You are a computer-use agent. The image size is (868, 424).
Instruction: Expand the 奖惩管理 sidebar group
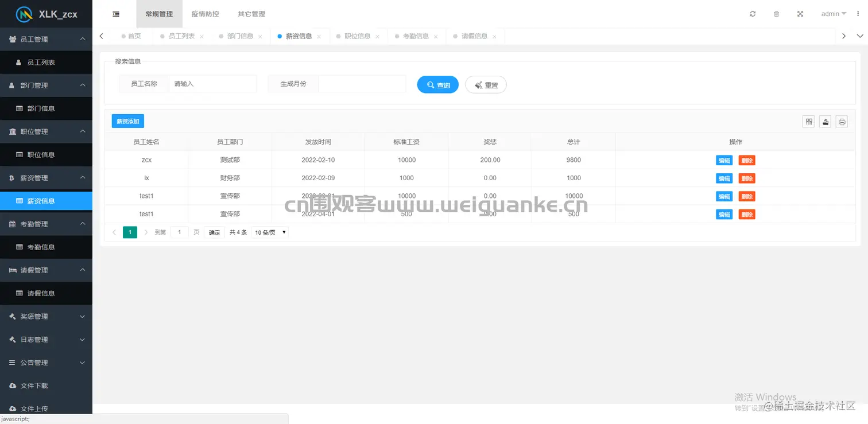(46, 316)
